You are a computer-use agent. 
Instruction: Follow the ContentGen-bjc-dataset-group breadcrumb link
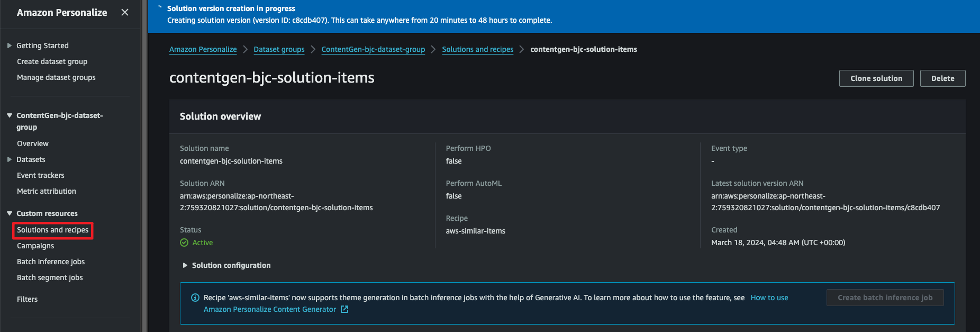click(373, 49)
